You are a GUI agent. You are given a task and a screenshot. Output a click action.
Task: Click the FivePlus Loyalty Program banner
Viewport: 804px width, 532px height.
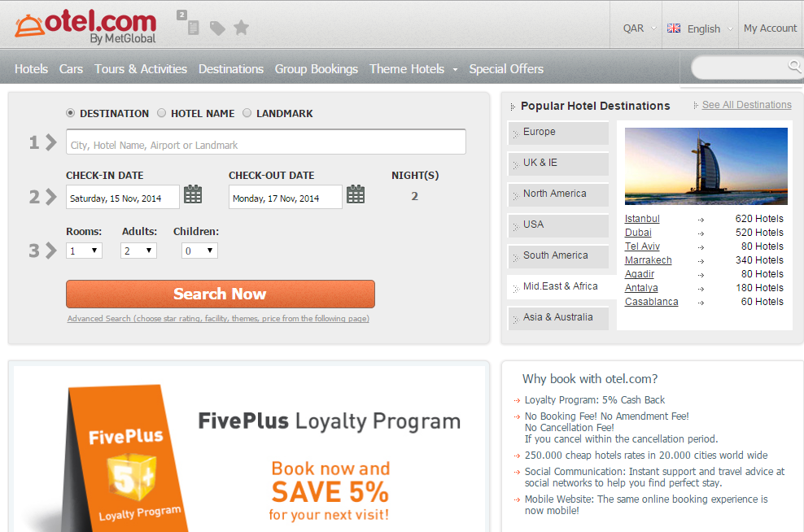pyautogui.click(x=249, y=448)
